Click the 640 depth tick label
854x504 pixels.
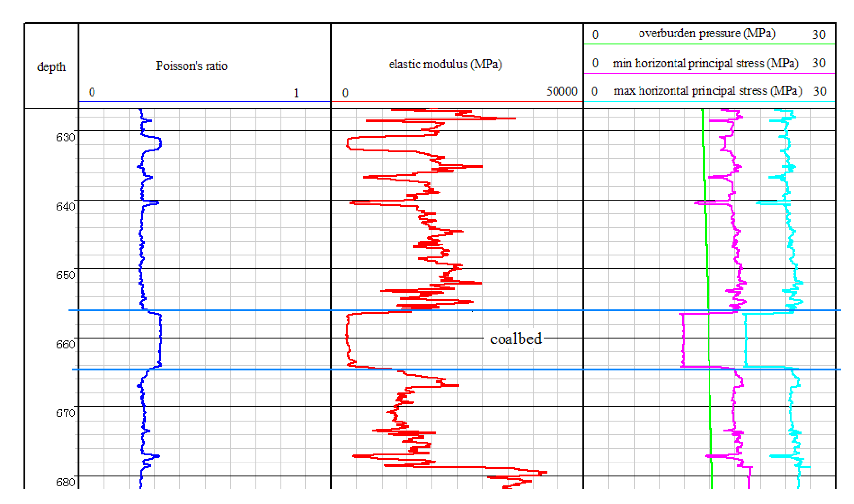(65, 207)
